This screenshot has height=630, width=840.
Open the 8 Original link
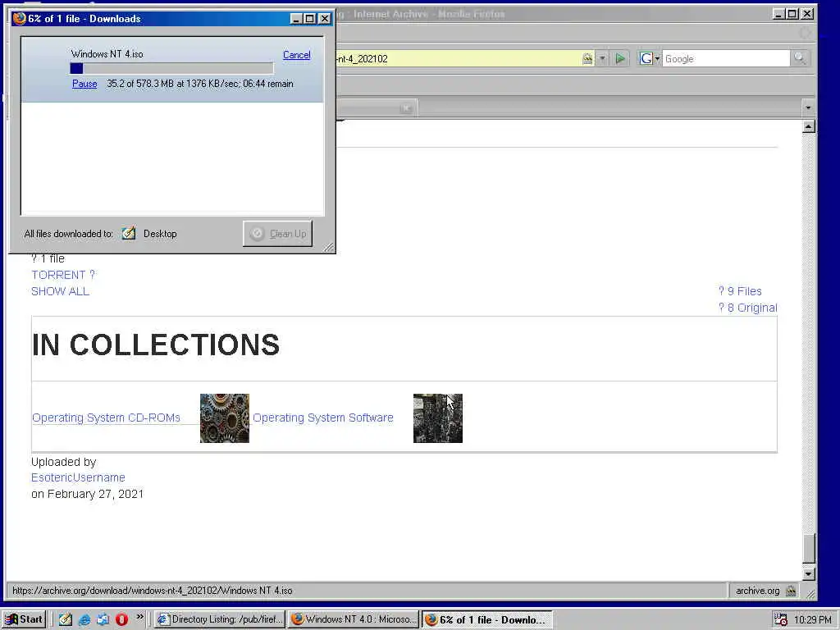click(747, 308)
